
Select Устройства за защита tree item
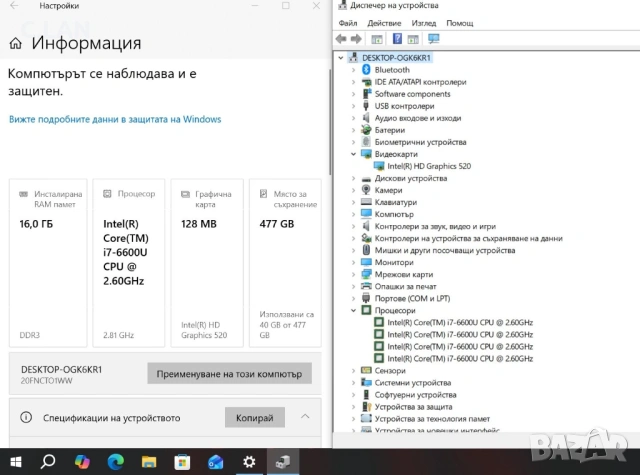click(413, 406)
